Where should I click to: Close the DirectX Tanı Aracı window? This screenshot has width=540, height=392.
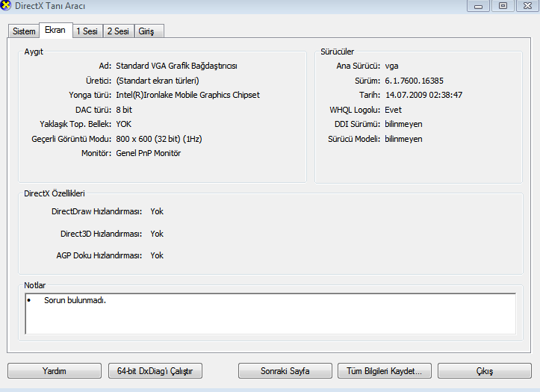click(x=527, y=5)
